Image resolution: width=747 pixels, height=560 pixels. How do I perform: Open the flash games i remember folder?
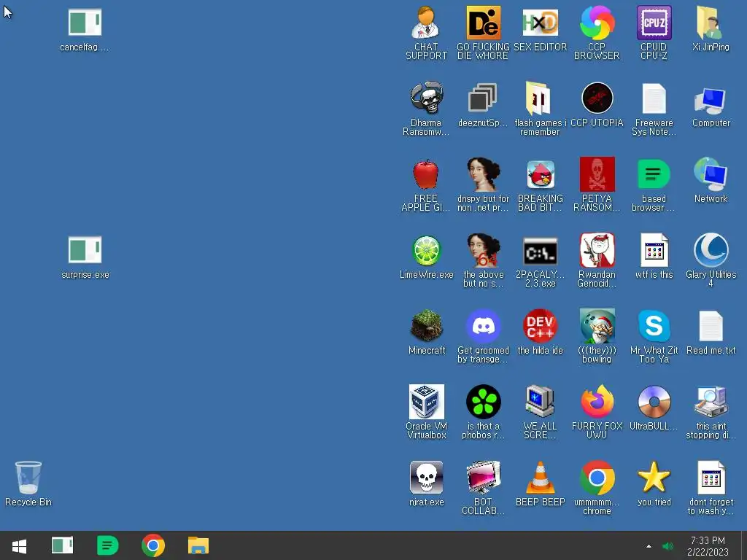(539, 98)
